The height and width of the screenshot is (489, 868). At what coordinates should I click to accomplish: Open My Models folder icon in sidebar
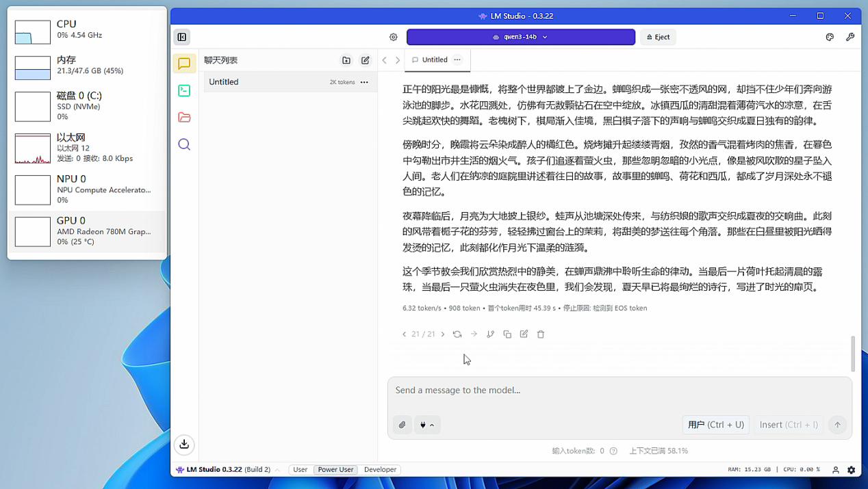coord(184,116)
